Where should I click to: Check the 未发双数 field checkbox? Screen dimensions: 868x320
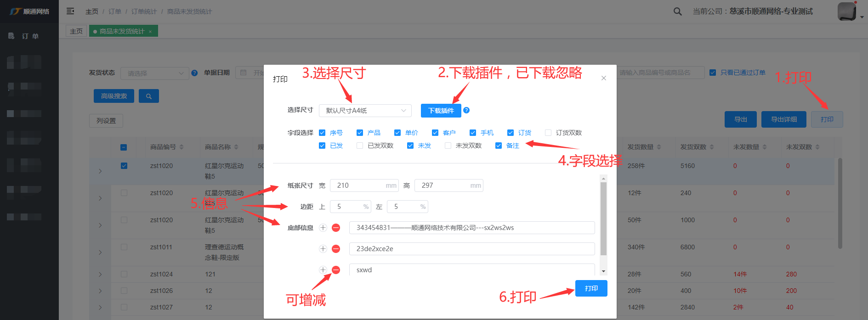coord(448,146)
